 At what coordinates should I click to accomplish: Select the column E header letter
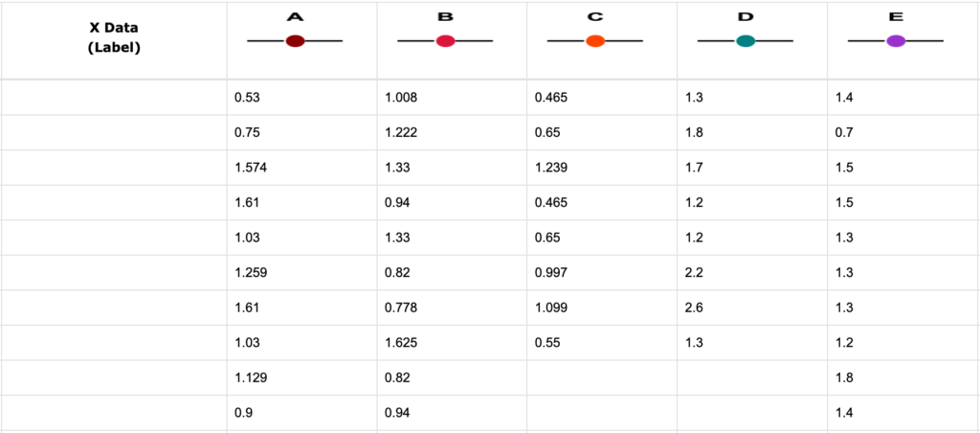[x=896, y=16]
